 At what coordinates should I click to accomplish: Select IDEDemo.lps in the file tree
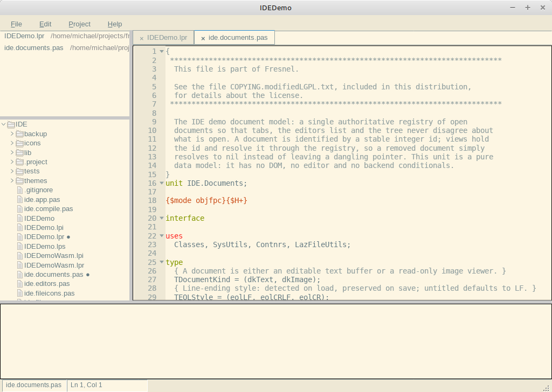point(45,246)
